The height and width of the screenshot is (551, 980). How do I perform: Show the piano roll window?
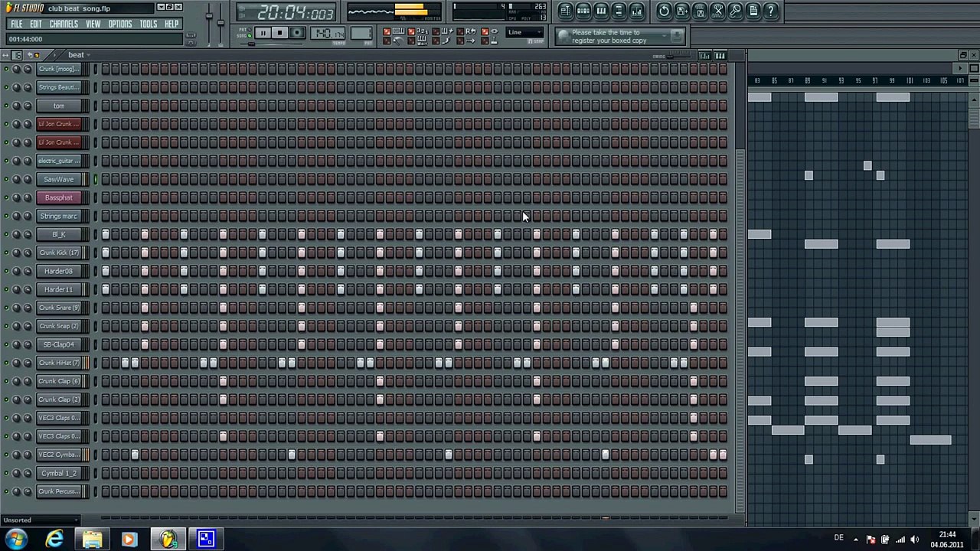pyautogui.click(x=602, y=11)
